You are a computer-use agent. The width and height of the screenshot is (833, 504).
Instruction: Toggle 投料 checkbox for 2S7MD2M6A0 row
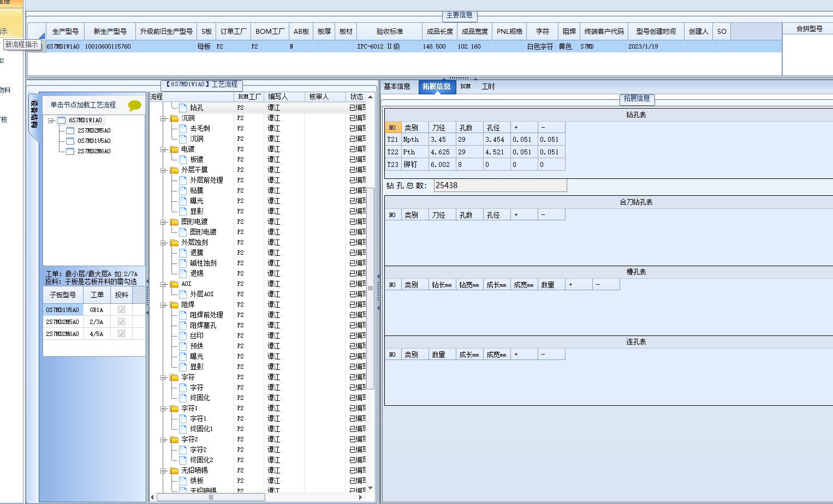tap(121, 334)
